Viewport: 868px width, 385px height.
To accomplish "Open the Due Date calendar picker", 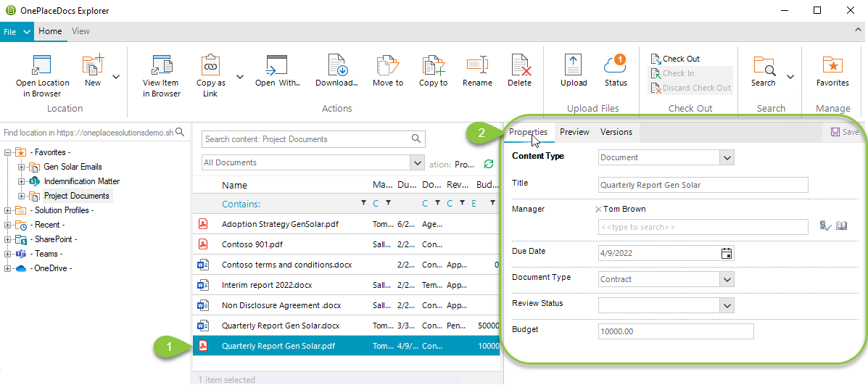I will pyautogui.click(x=727, y=253).
